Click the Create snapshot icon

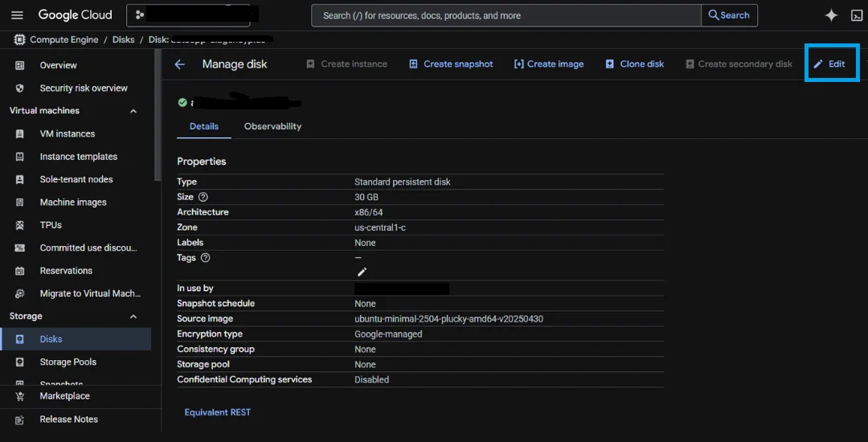[413, 64]
